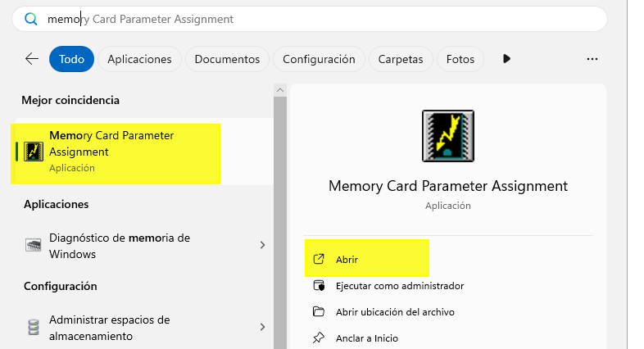Open the three-dots more options menu

pyautogui.click(x=592, y=59)
